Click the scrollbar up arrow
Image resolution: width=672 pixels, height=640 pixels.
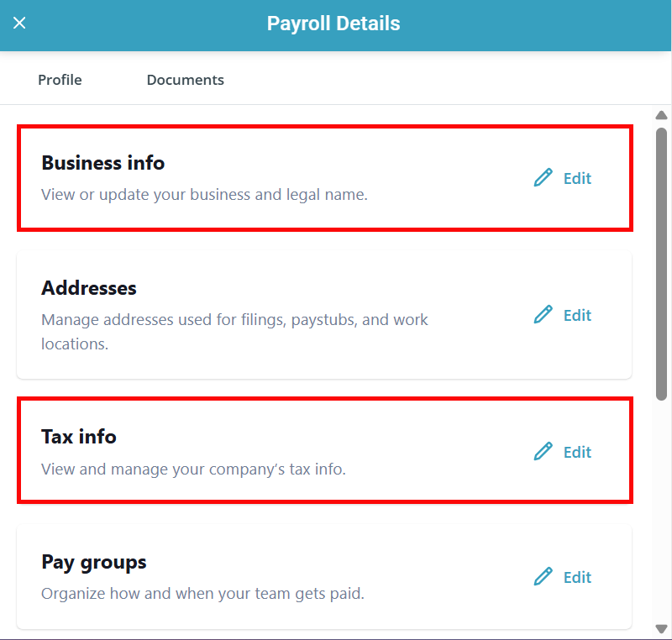pos(661,115)
